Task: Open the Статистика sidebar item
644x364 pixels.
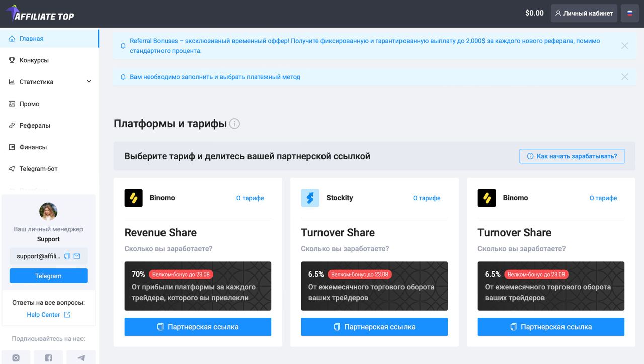Action: 49,82
